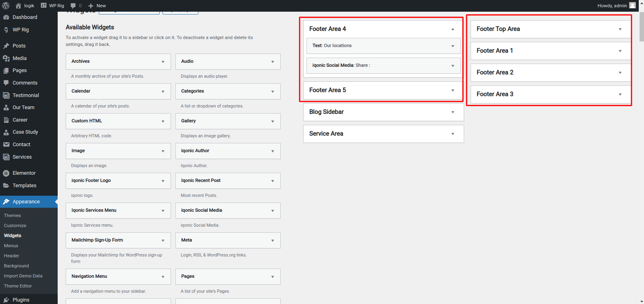644x304 pixels.
Task: Click the Elementor logo icon
Action: (6, 173)
